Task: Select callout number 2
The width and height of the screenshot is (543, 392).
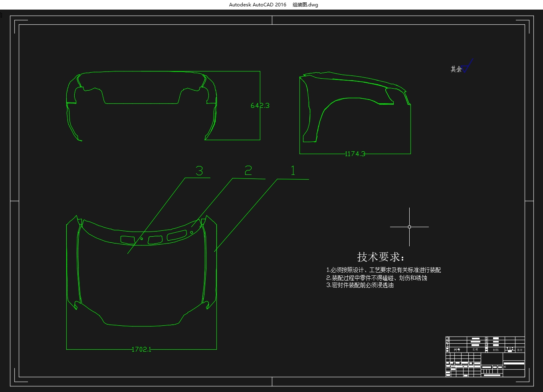Action: click(x=248, y=170)
